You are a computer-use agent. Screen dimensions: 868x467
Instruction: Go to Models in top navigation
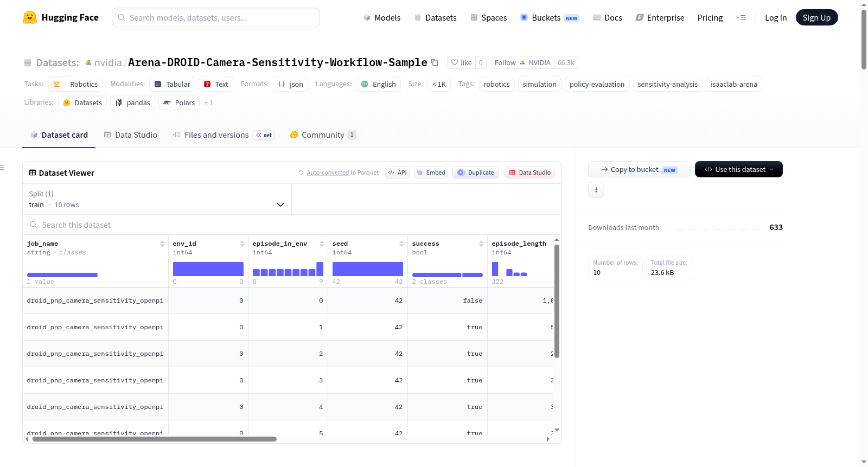(x=382, y=17)
